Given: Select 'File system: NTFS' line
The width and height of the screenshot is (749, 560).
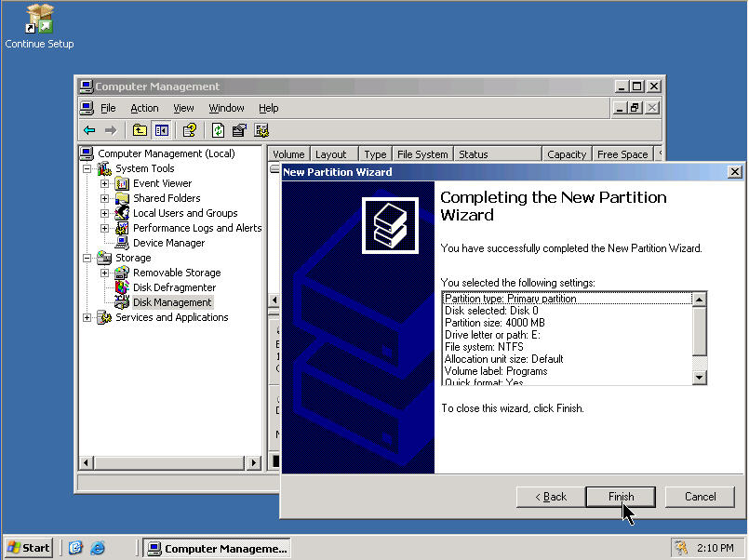Looking at the screenshot, I should (484, 347).
